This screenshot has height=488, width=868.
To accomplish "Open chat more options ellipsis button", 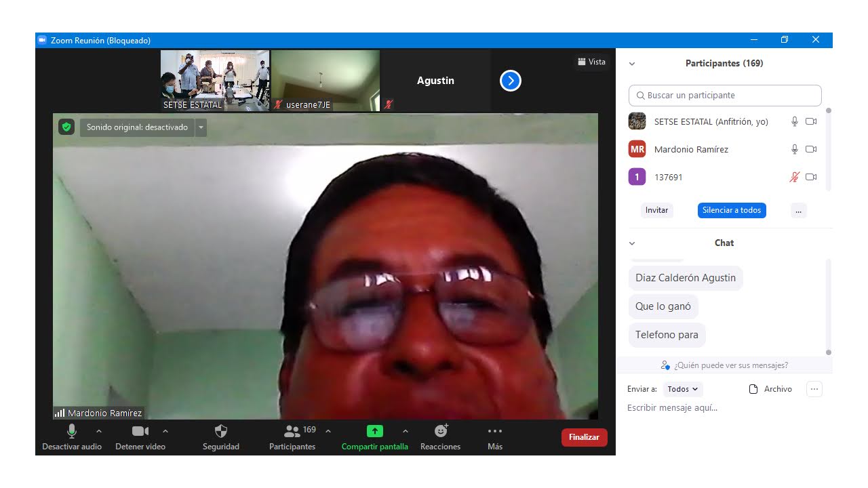I will coord(814,389).
